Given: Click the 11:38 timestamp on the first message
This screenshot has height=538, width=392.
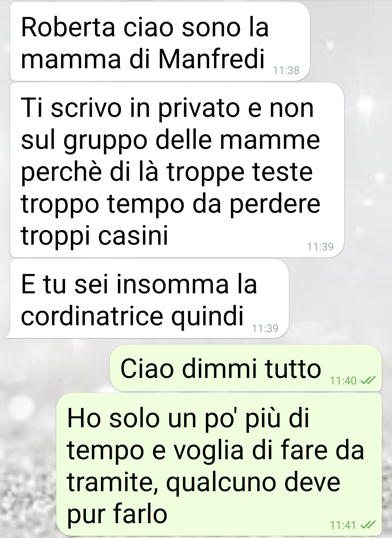Looking at the screenshot, I should click(286, 70).
